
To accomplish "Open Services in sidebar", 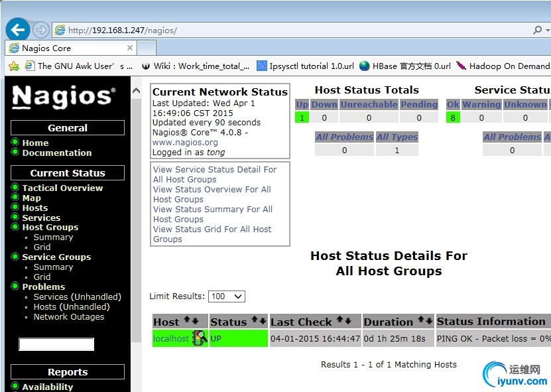I will coord(41,218).
